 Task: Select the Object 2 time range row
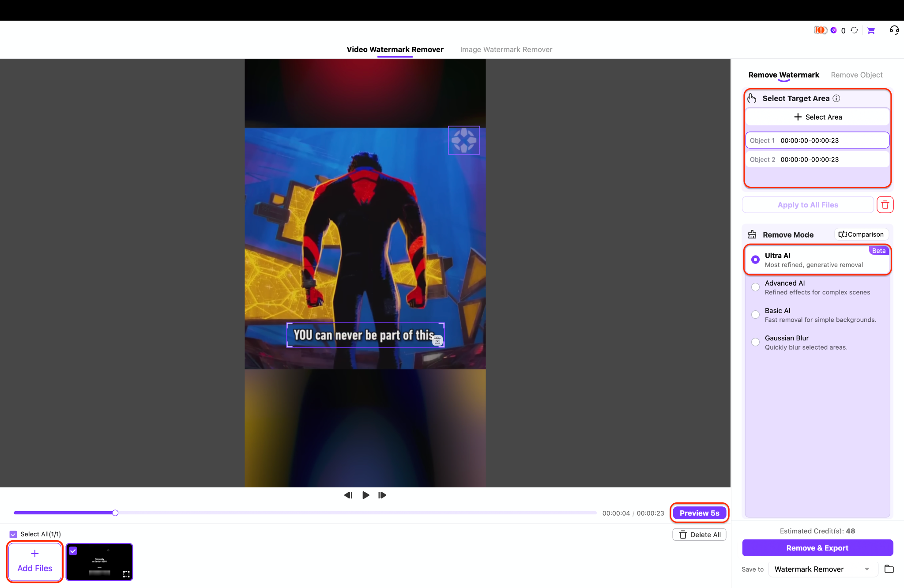coord(817,159)
